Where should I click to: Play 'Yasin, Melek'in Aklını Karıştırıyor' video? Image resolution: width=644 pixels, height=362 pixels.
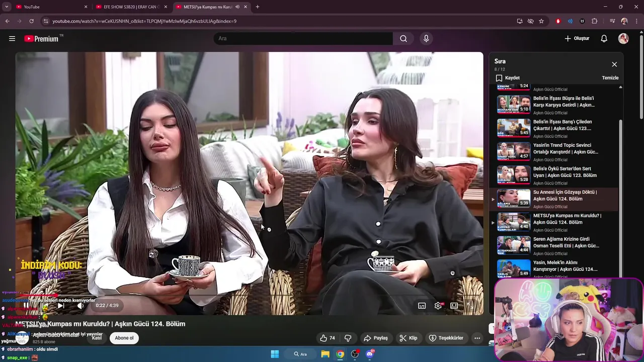(x=553, y=269)
